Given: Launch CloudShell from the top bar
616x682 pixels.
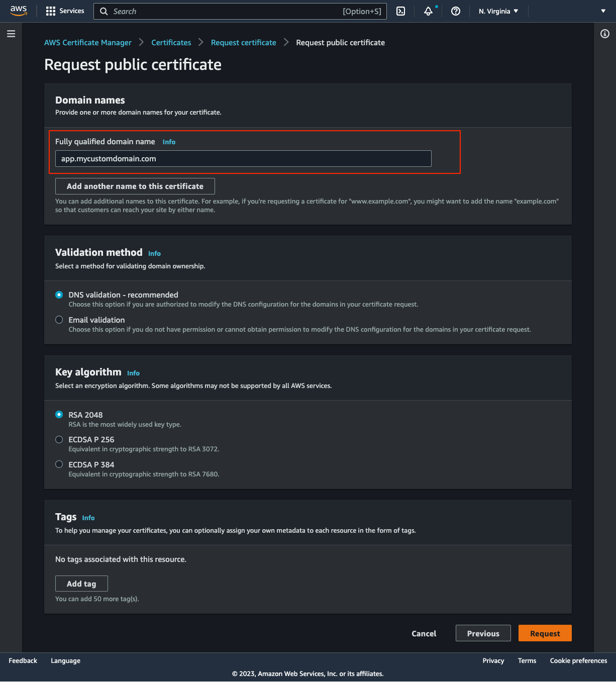Looking at the screenshot, I should tap(400, 11).
